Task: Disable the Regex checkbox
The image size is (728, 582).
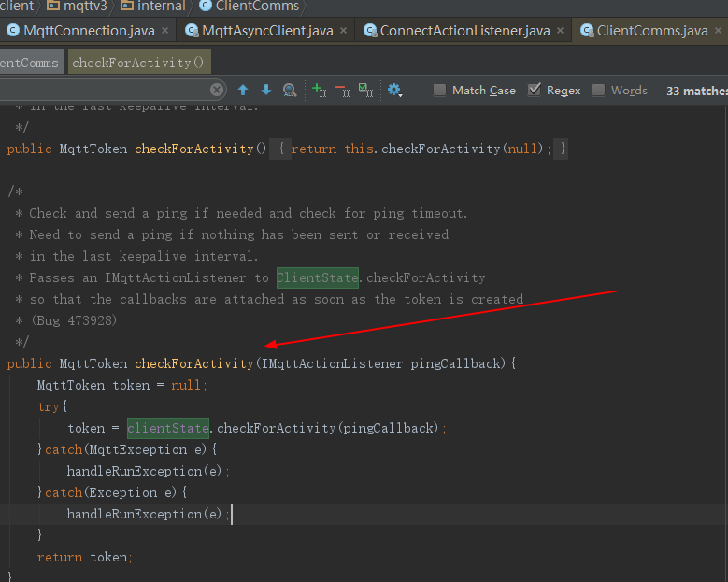Action: click(535, 89)
